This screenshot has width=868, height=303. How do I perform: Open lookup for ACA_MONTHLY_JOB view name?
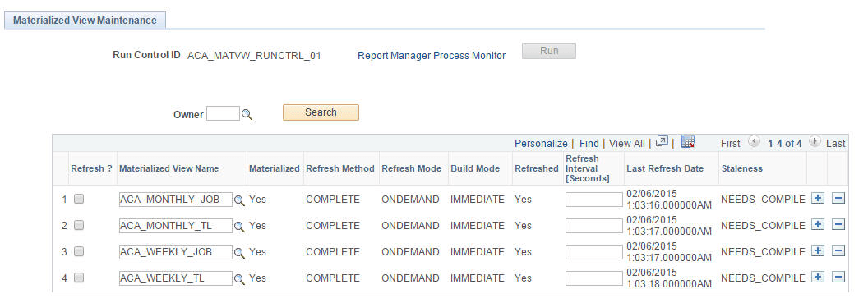(x=238, y=200)
